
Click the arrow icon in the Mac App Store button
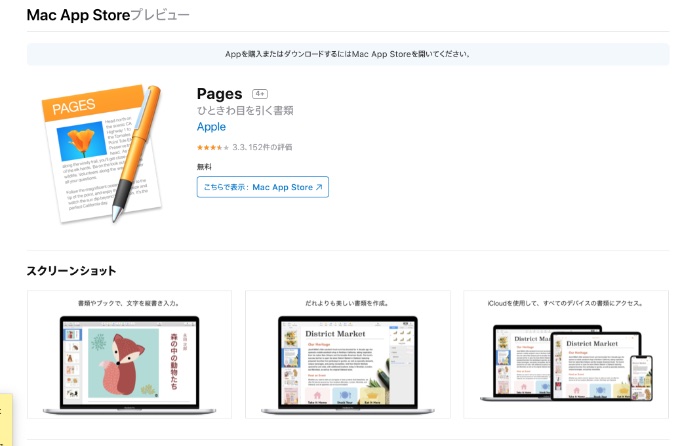(319, 187)
